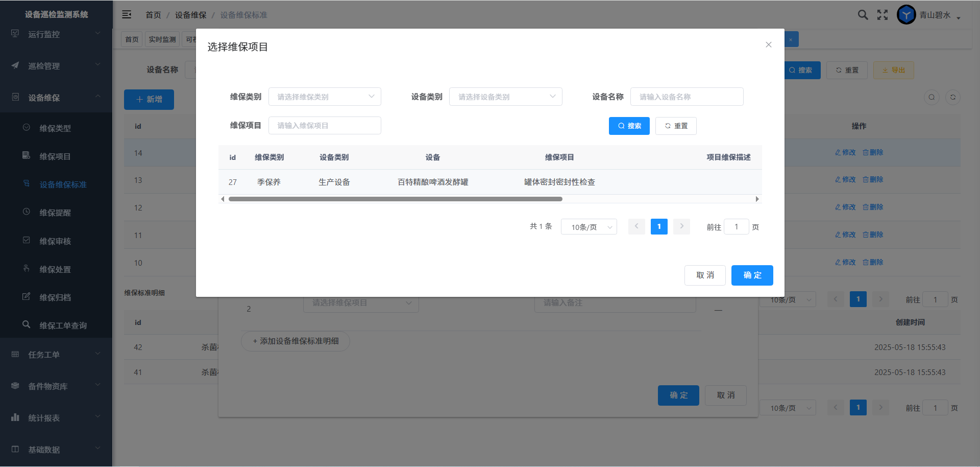Click the user avatar icon
The width and height of the screenshot is (980, 467).
(906, 15)
